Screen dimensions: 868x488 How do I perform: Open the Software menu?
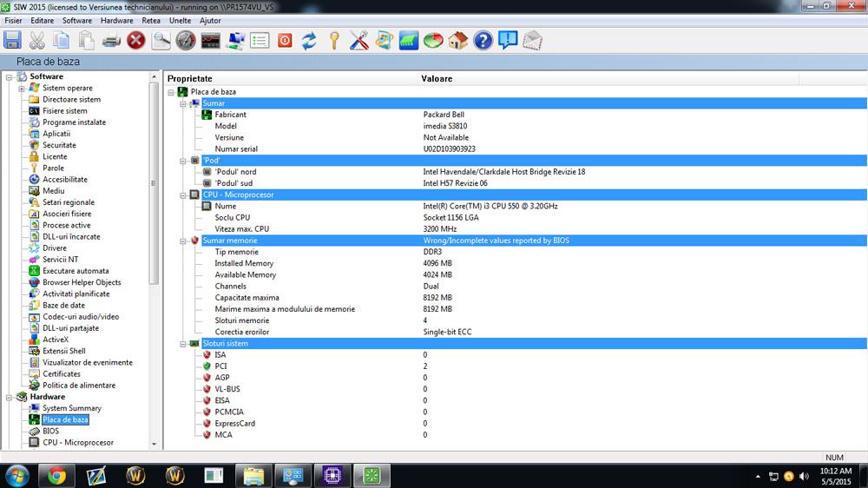click(x=77, y=21)
